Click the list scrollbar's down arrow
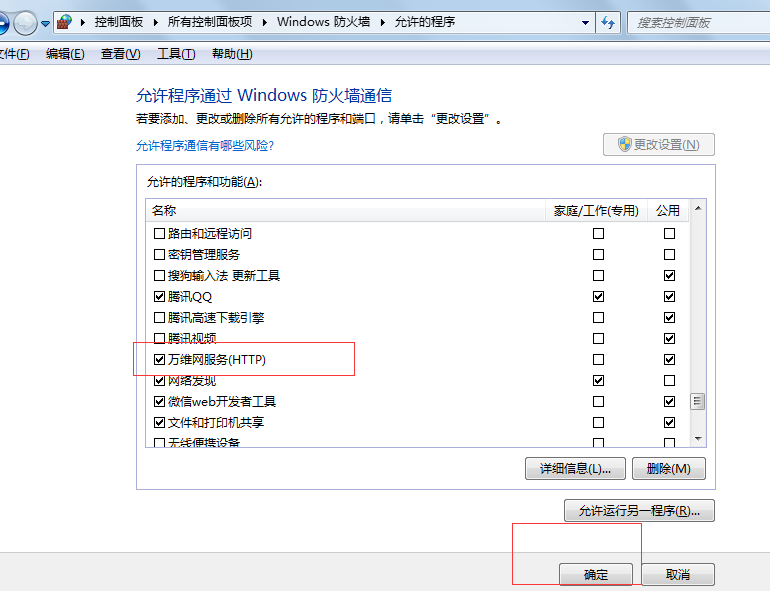This screenshot has height=591, width=770. (698, 439)
